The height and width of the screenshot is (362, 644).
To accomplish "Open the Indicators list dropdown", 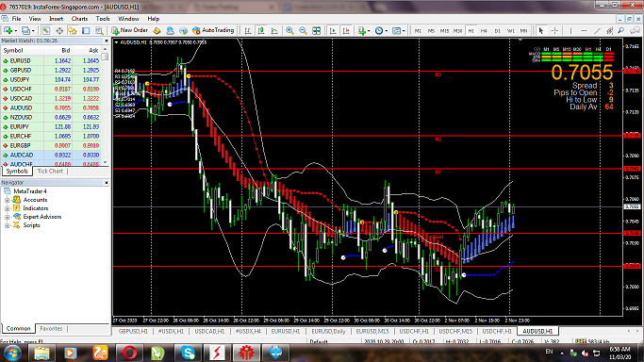I will (x=364, y=31).
